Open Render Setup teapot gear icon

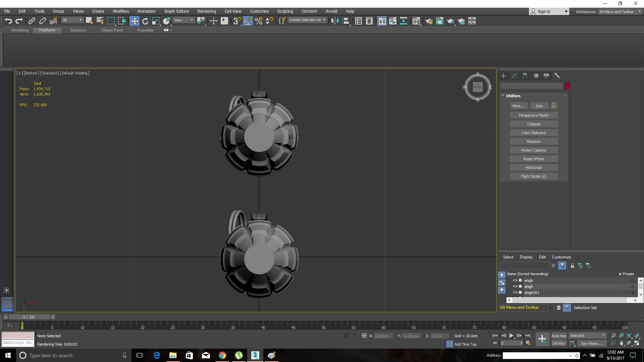pos(429,21)
